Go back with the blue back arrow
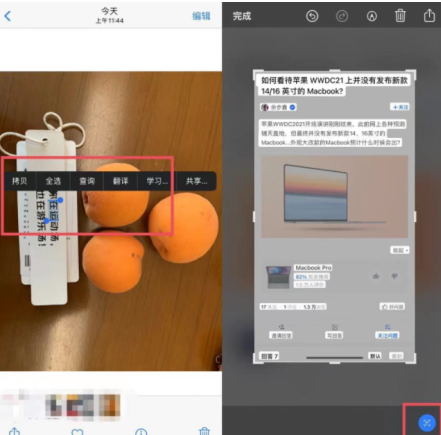441x435 pixels. point(8,16)
